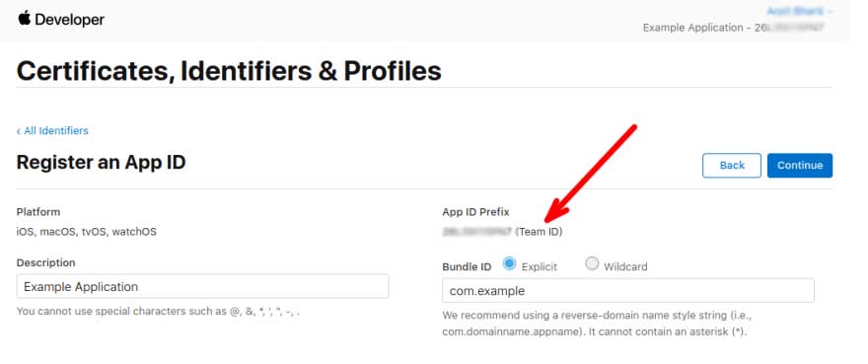
Task: Click the Developer wordmark in header
Action: [70, 20]
